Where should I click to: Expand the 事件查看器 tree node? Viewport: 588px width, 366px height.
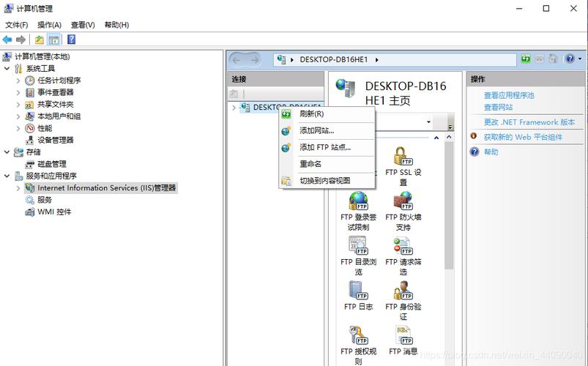(18, 92)
